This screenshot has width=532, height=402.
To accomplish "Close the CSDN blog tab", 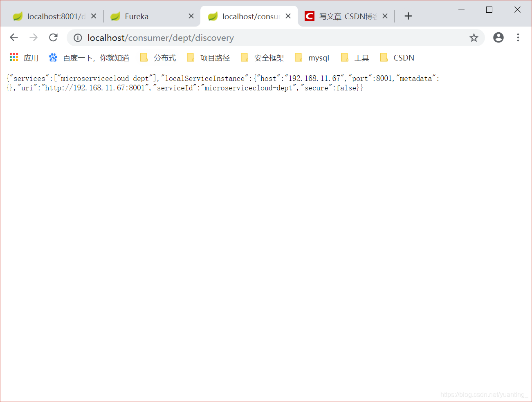I will click(385, 16).
